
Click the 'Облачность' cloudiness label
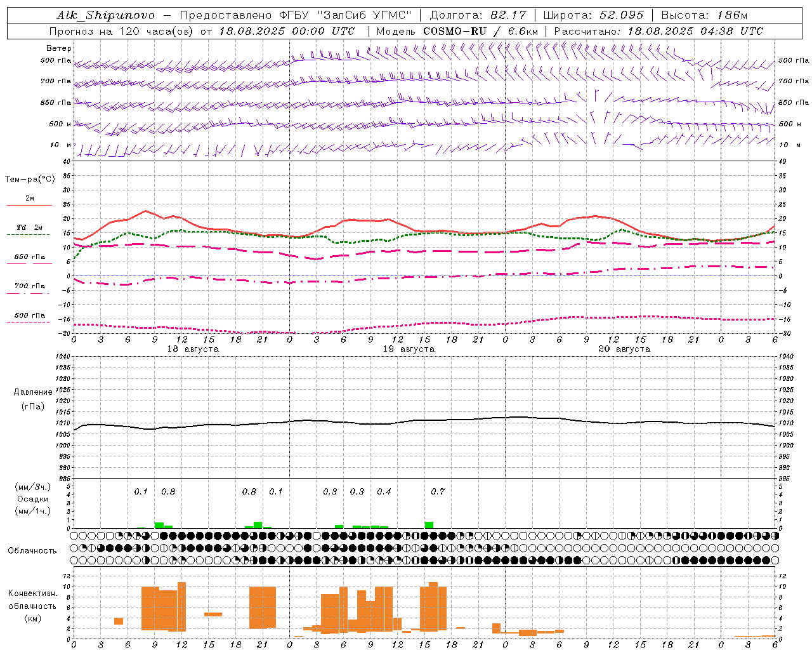pyautogui.click(x=32, y=550)
